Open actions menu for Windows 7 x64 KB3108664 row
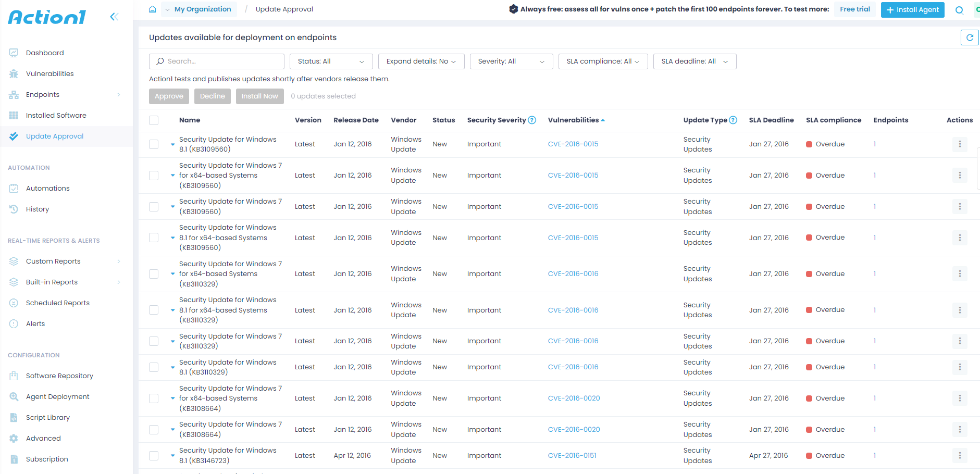The width and height of the screenshot is (980, 474). [x=960, y=398]
